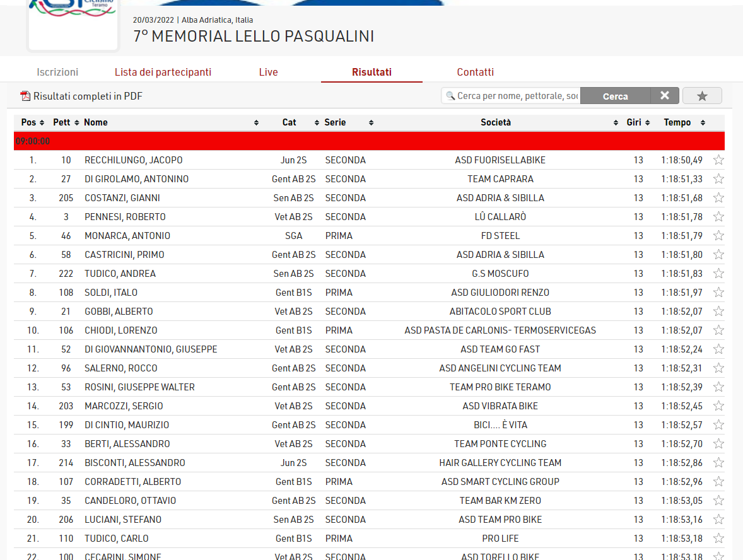The width and height of the screenshot is (743, 560).
Task: Show favorites with star filter button
Action: 702,96
